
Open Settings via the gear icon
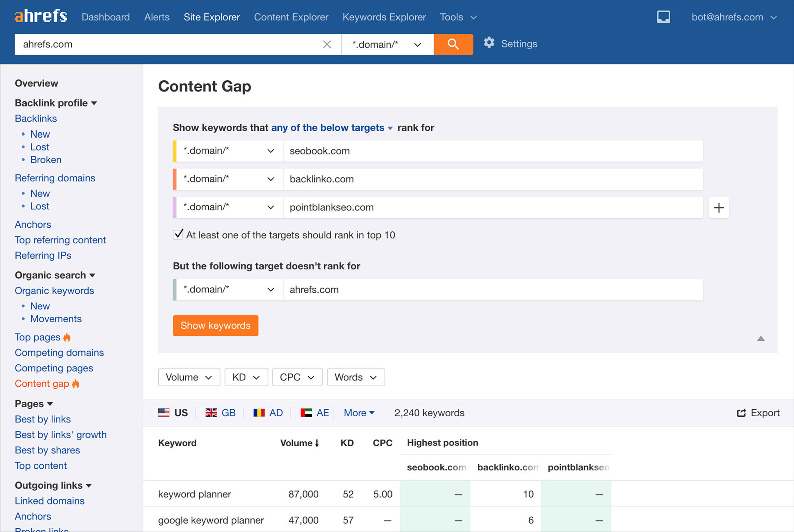489,43
